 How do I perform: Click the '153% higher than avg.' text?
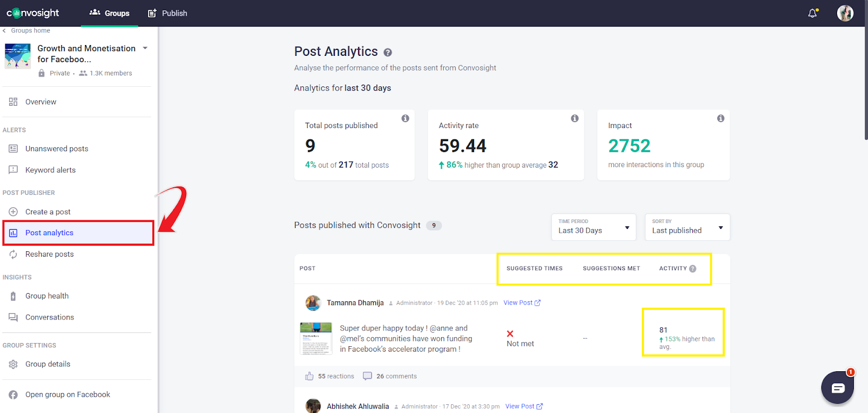point(687,342)
